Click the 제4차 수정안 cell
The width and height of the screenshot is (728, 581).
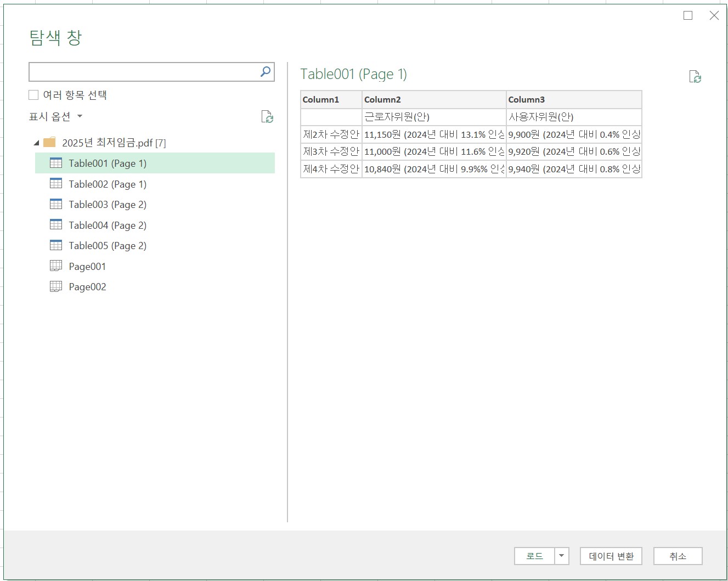[x=331, y=169]
